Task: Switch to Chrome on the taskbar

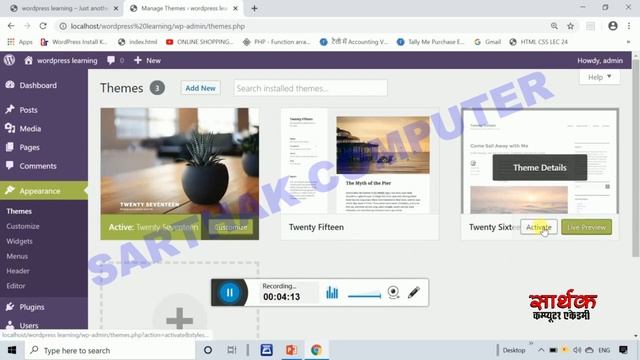Action: point(316,350)
